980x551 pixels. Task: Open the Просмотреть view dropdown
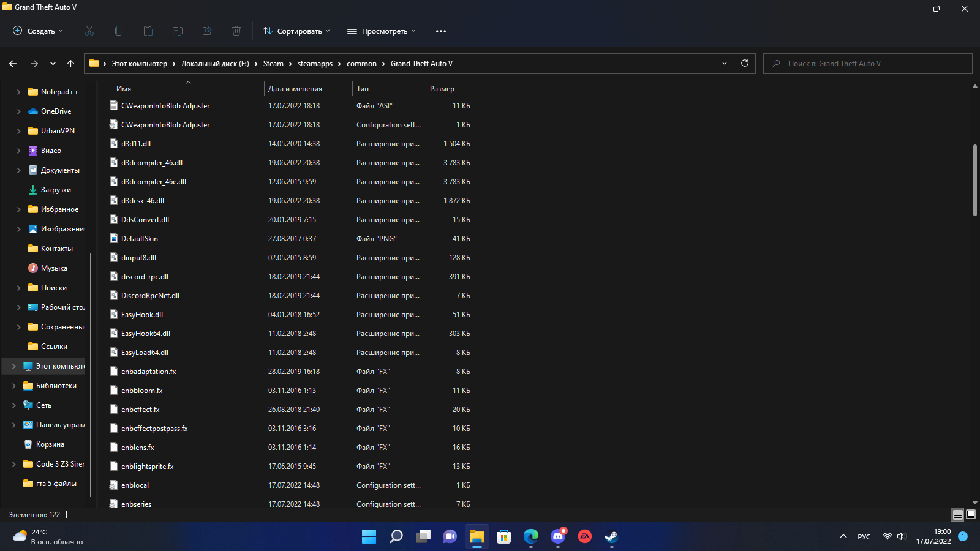(x=382, y=31)
